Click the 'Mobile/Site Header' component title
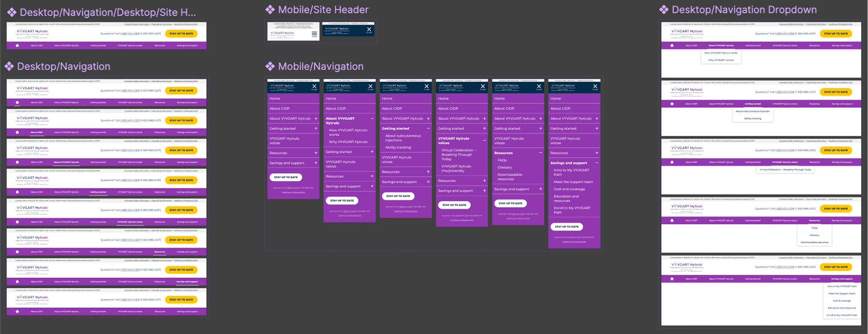Image resolution: width=868 pixels, height=334 pixels. coord(323,10)
